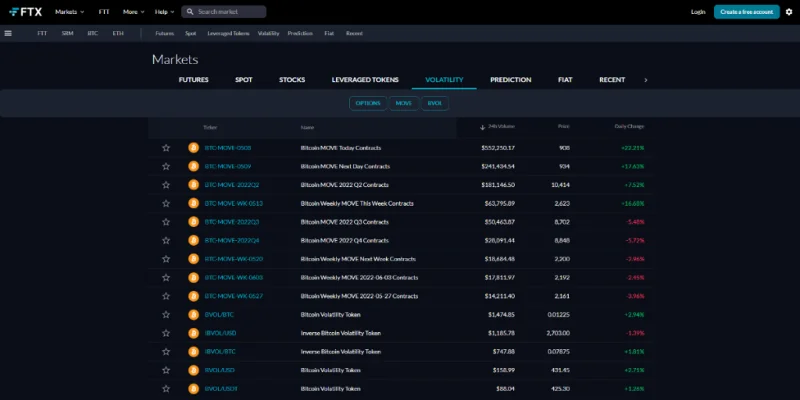Sort by Ticker column header
800x400 pixels.
210,128
